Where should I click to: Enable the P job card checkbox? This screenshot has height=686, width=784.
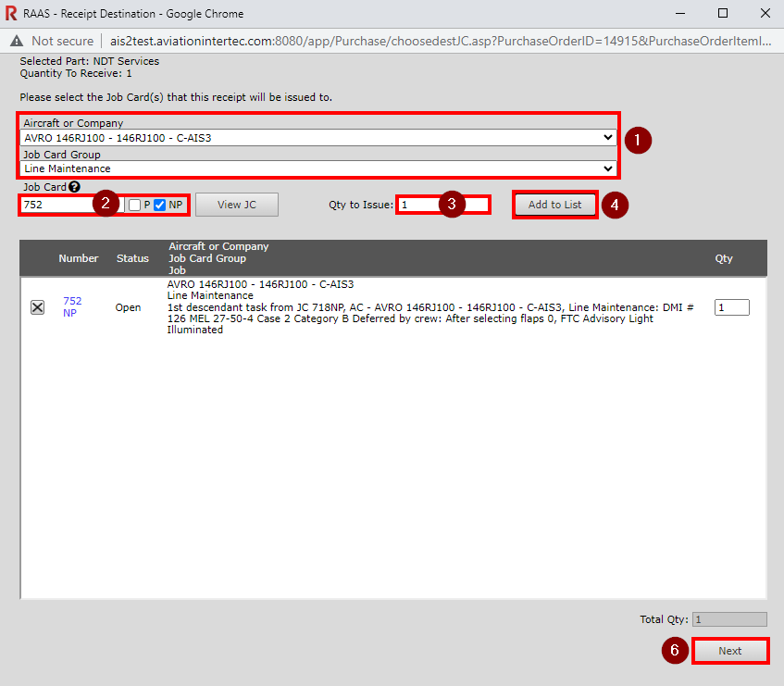pos(134,205)
